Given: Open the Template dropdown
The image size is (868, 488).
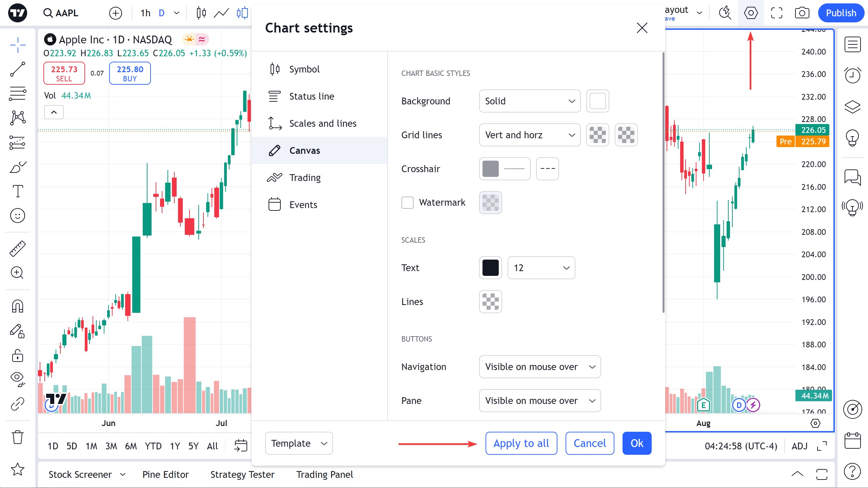Looking at the screenshot, I should coord(299,443).
